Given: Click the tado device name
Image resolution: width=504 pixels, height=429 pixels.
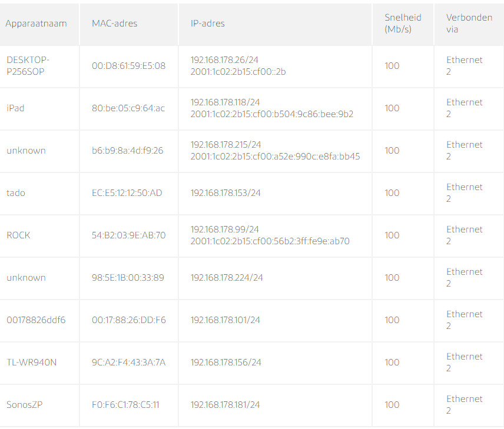Looking at the screenshot, I should 16,193.
